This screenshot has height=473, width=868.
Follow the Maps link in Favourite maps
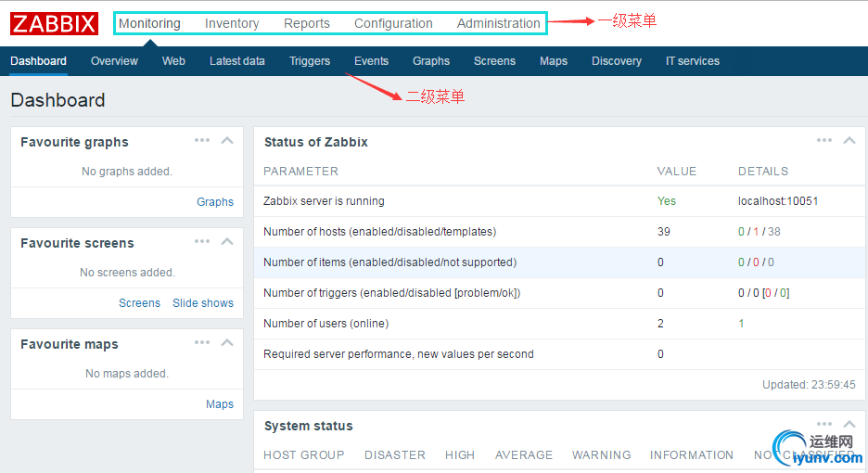(220, 403)
